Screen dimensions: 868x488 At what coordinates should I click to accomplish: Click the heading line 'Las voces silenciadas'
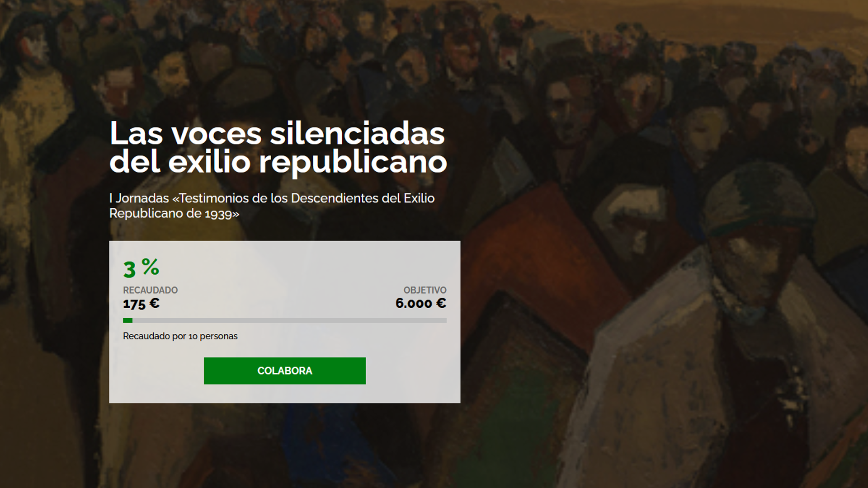pos(277,133)
